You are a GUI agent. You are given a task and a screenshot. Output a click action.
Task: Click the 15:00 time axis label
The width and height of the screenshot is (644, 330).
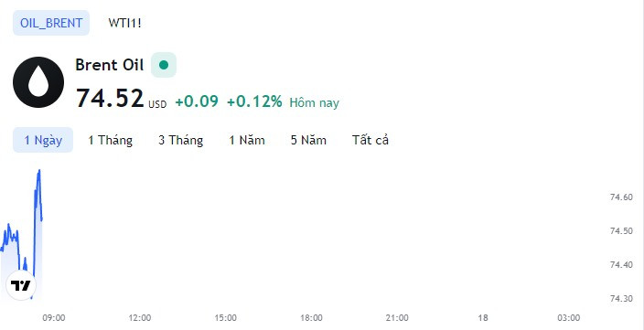pos(225,318)
